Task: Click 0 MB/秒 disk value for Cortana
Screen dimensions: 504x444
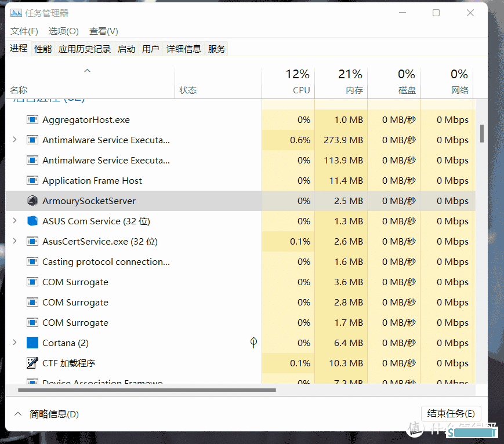Action: tap(399, 343)
